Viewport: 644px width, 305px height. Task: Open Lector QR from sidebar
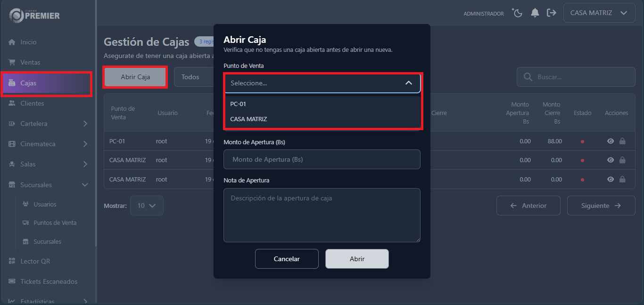pyautogui.click(x=35, y=261)
